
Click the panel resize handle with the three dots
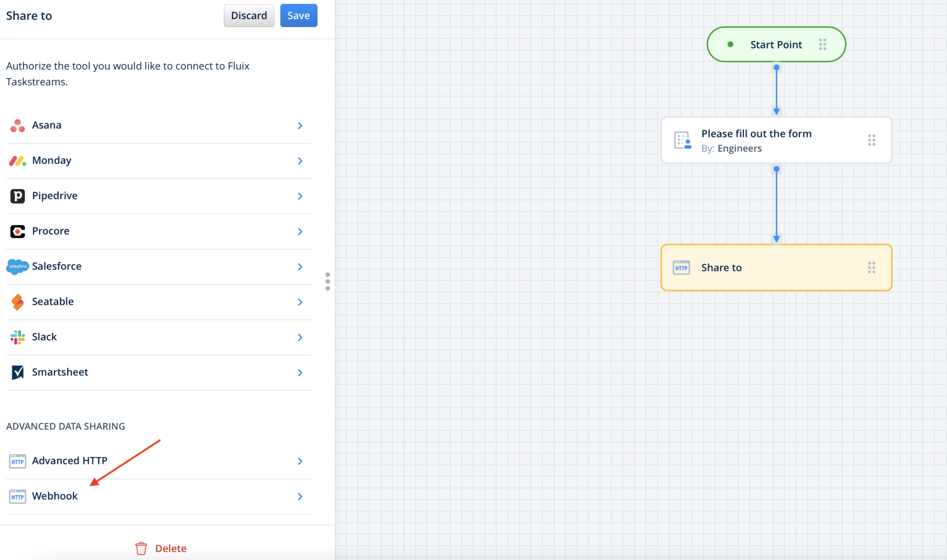(327, 281)
